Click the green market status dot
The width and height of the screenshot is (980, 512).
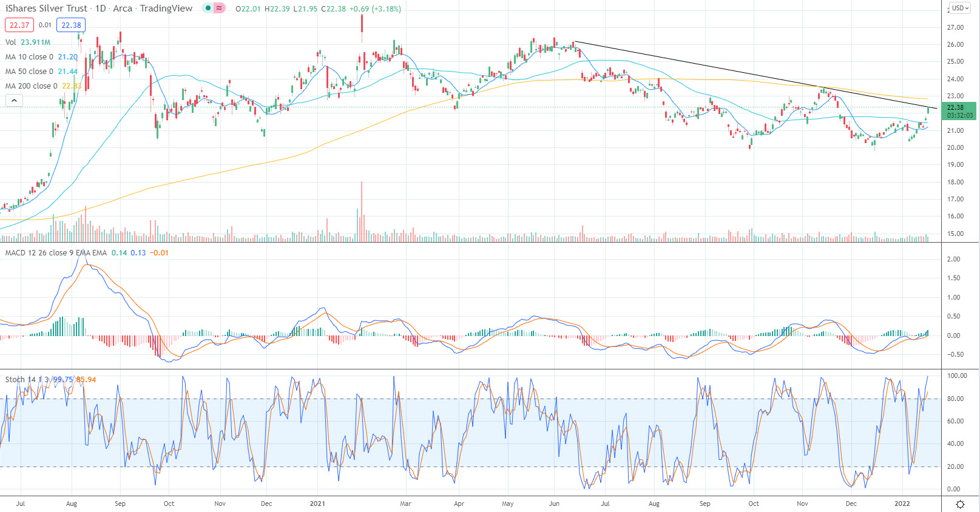208,8
